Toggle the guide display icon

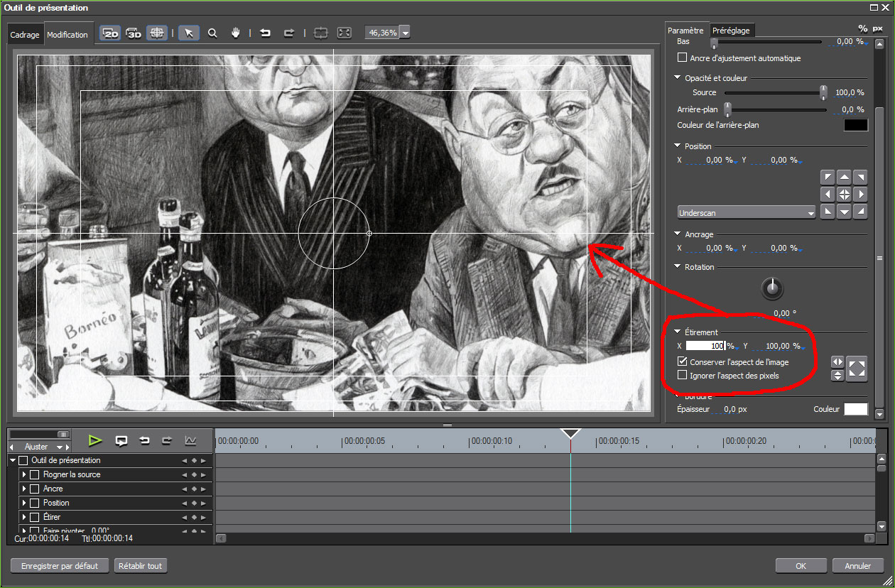click(157, 33)
